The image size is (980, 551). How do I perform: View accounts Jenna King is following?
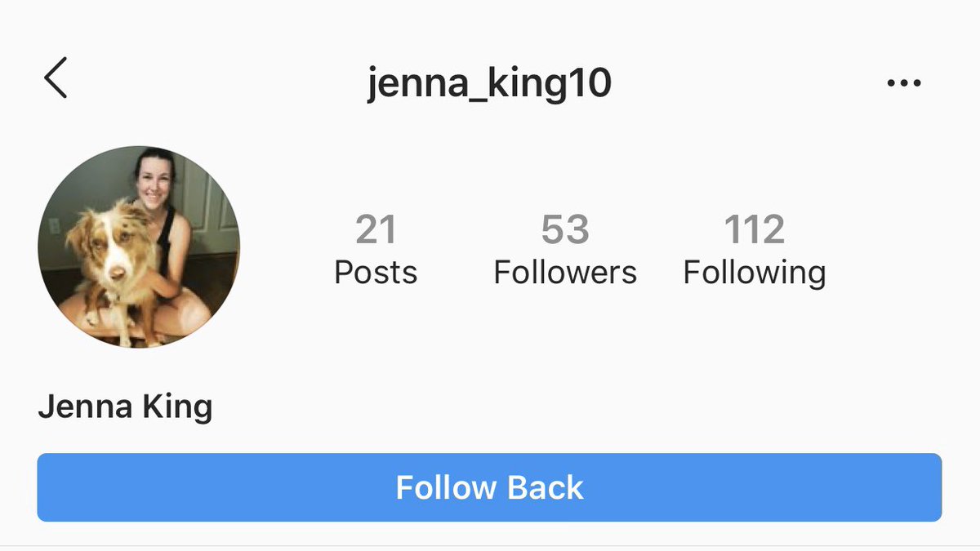755,253
